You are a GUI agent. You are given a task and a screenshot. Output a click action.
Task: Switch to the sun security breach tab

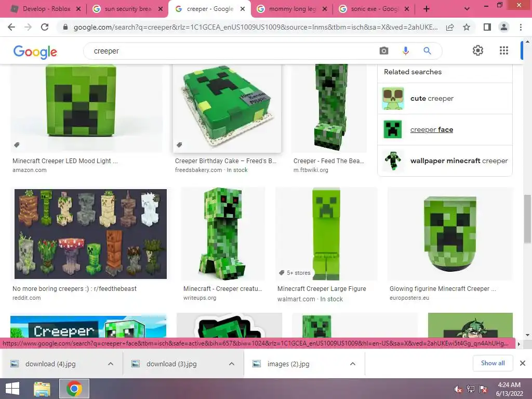point(128,9)
